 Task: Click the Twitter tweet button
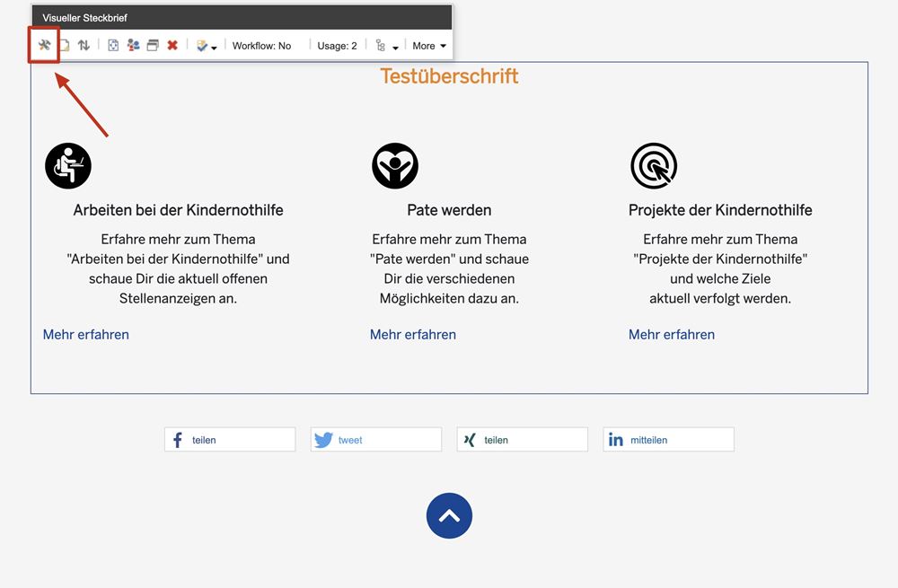click(376, 440)
